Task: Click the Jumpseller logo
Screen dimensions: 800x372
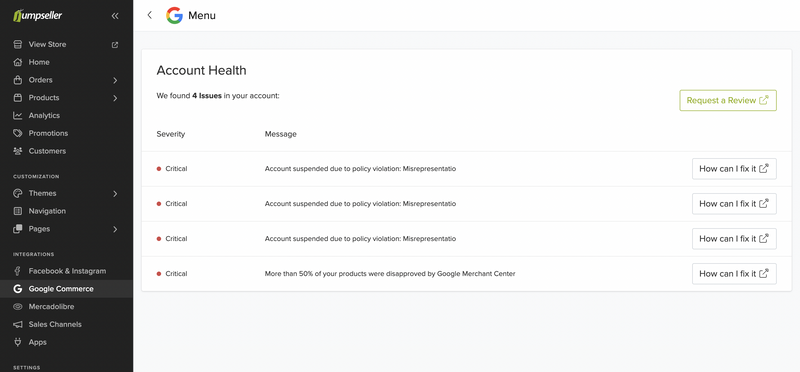Action: point(37,16)
